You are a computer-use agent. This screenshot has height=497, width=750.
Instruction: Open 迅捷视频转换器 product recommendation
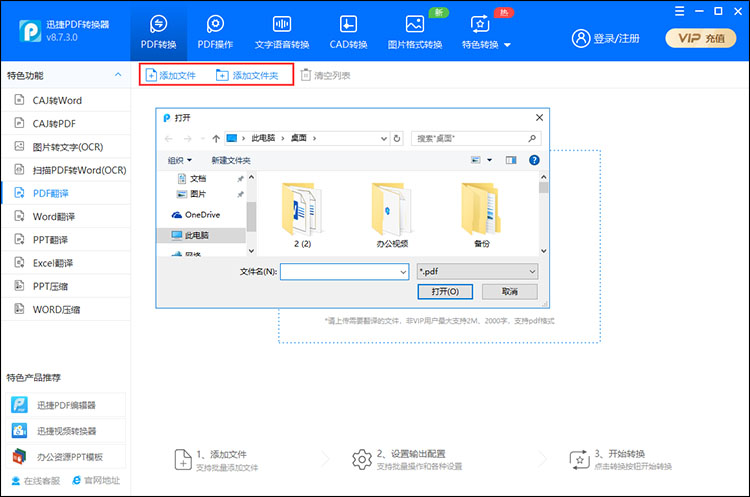66,431
